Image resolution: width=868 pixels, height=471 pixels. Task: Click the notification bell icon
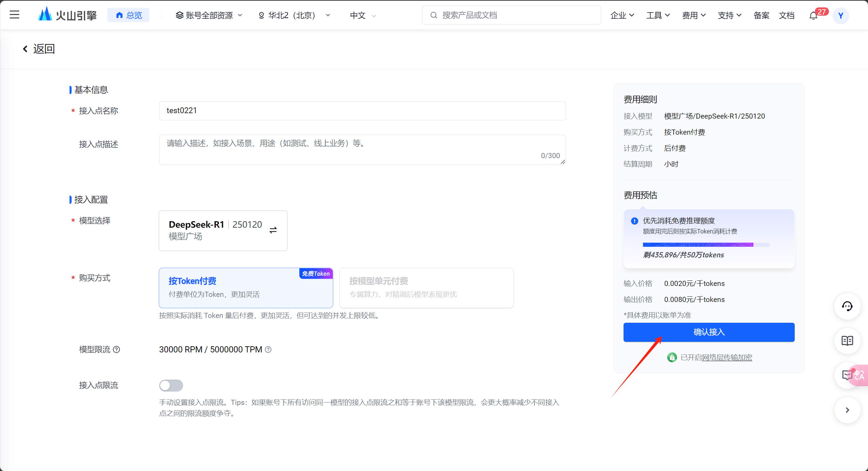(813, 16)
